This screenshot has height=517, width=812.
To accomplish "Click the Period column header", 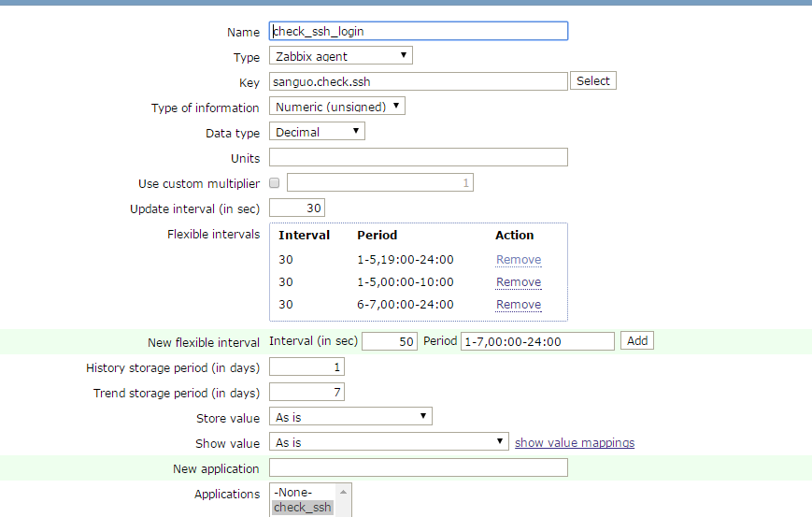I will pyautogui.click(x=377, y=236).
